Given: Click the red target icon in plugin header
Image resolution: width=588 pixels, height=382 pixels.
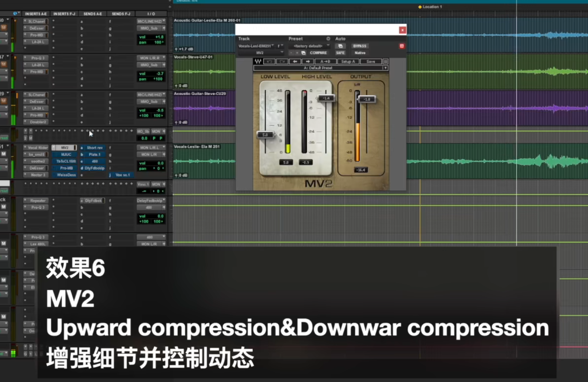Looking at the screenshot, I should [x=402, y=46].
